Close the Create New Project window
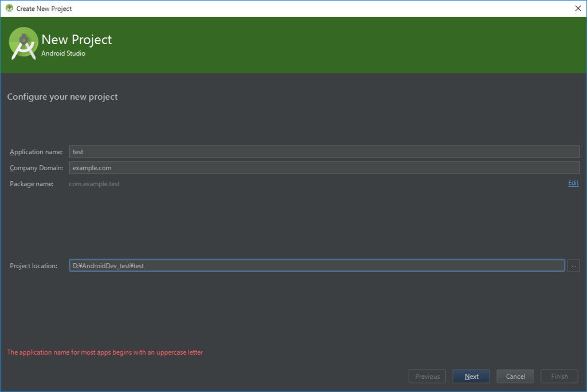 578,8
